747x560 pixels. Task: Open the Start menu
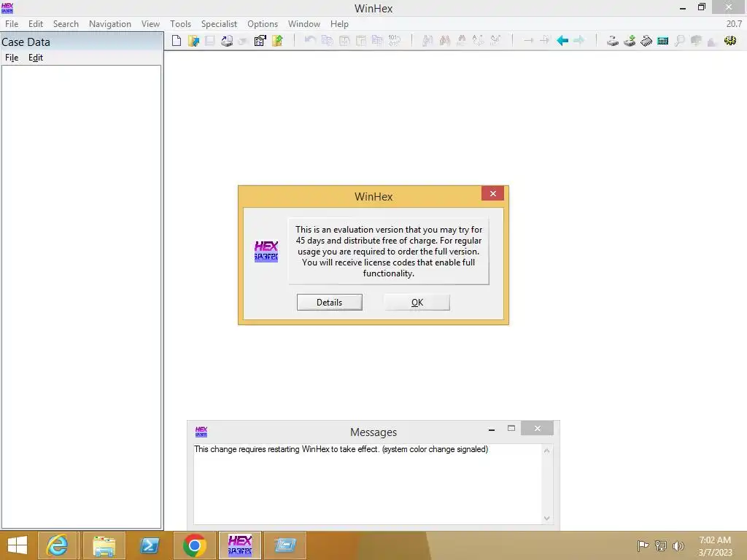[18, 545]
